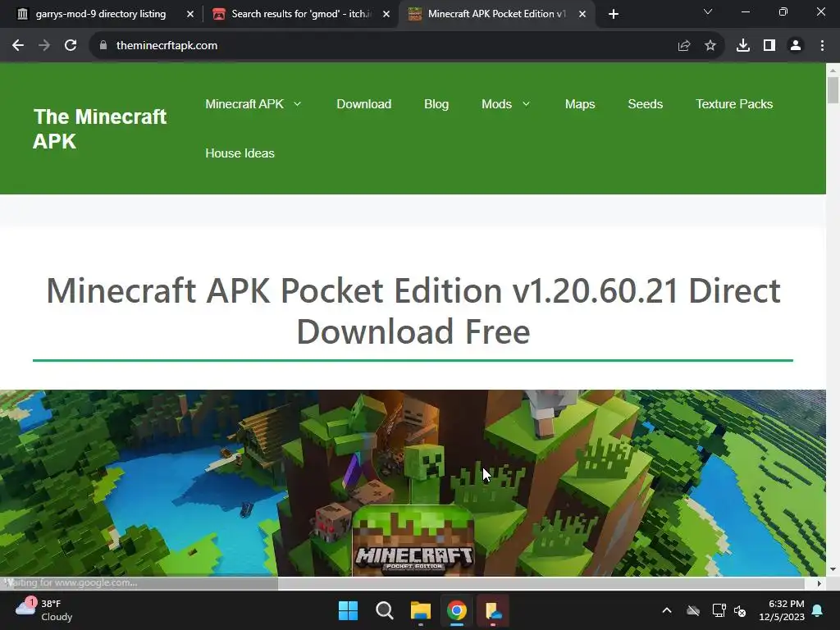Click the Chrome taskbar icon
The height and width of the screenshot is (630, 840).
click(x=456, y=610)
